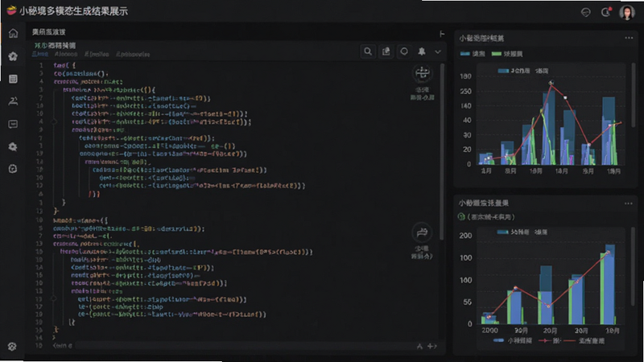Open the settings gear at the sidebar bottom
Image resolution: width=644 pixels, height=362 pixels.
pyautogui.click(x=12, y=347)
